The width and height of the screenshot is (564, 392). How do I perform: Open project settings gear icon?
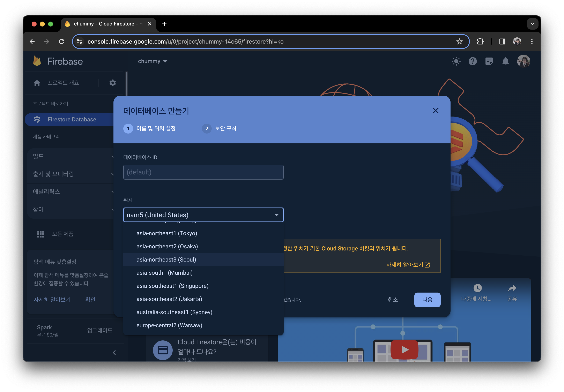(112, 83)
